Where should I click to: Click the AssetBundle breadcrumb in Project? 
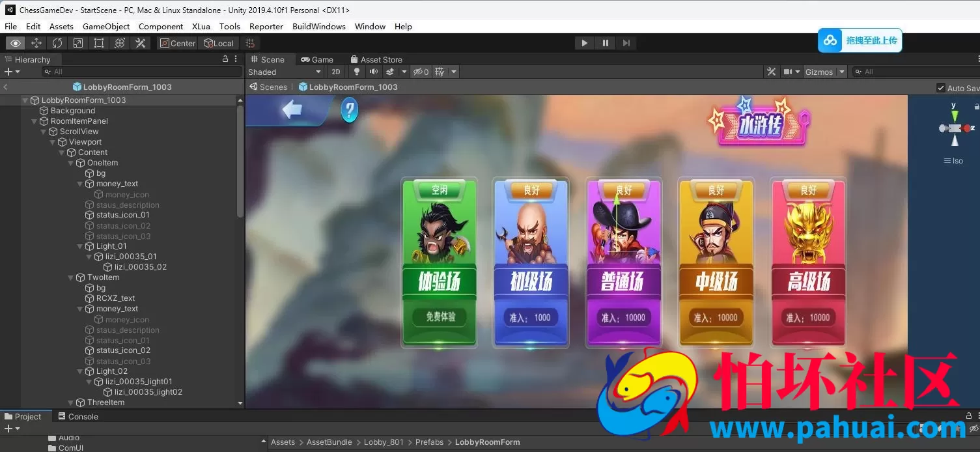[329, 442]
